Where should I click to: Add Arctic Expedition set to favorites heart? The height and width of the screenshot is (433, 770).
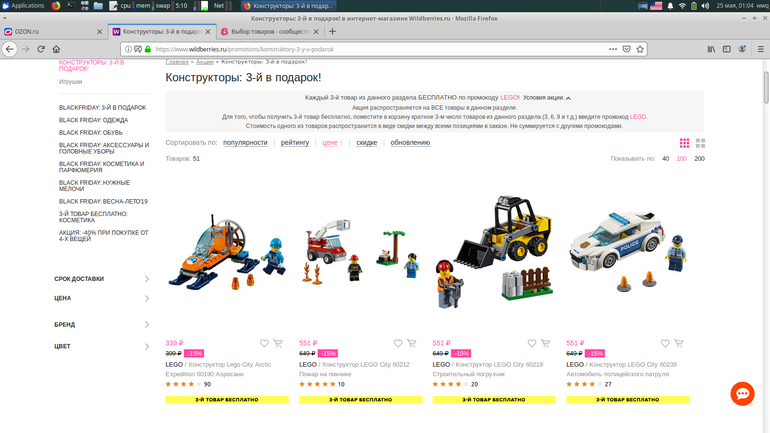(264, 344)
